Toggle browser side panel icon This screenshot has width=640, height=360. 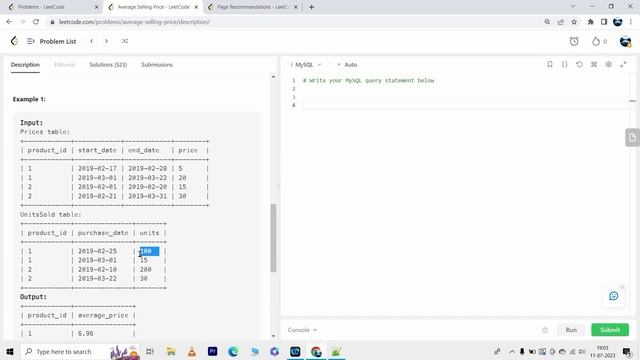[x=604, y=22]
